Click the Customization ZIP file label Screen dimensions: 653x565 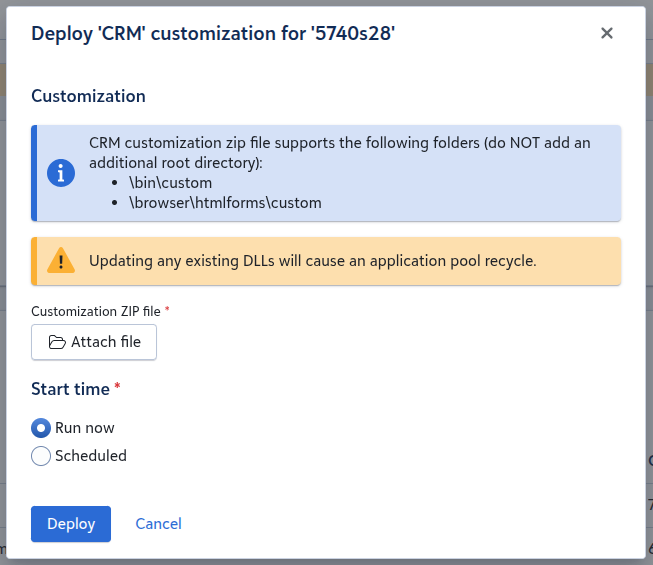pos(96,311)
